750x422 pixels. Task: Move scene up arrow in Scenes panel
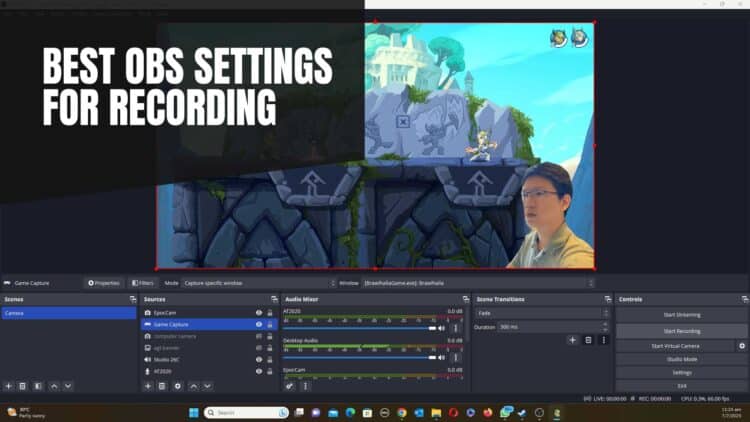[54, 386]
